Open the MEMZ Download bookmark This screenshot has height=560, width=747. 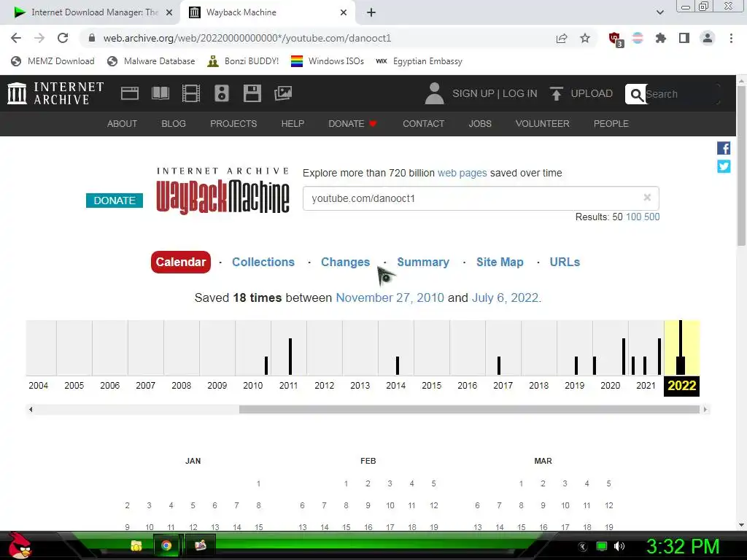53,61
